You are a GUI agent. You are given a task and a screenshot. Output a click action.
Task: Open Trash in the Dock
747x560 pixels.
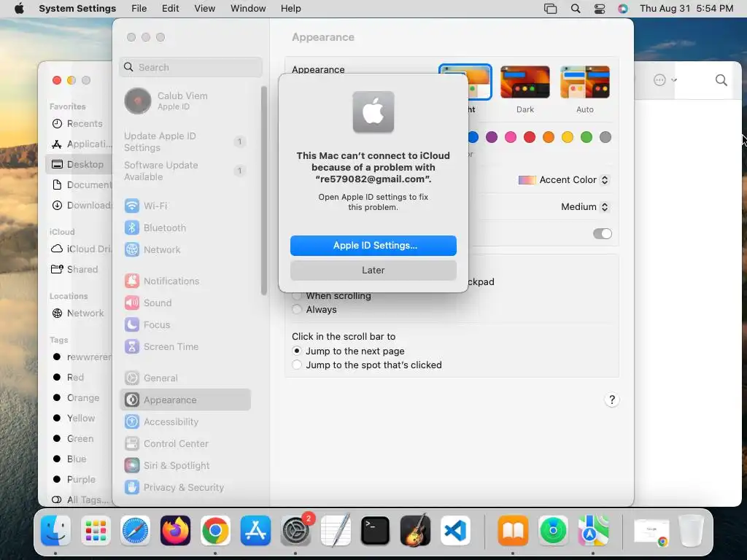coord(692,531)
